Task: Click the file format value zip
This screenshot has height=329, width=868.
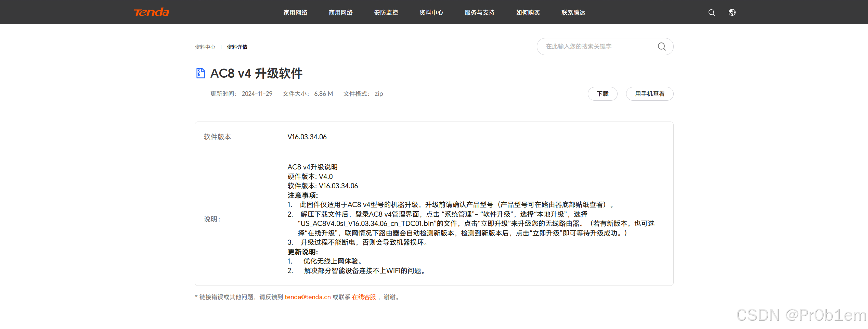Action: [x=379, y=94]
